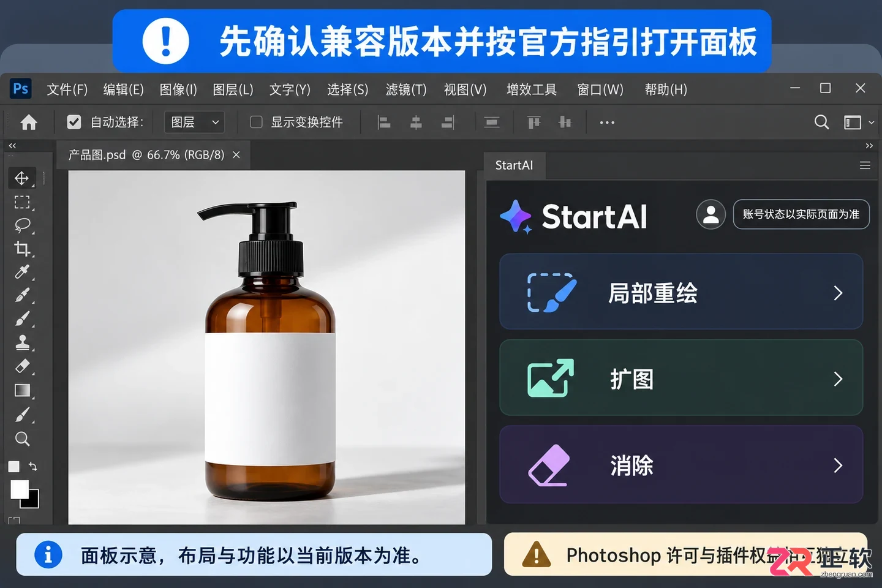
Task: Enable the 显示变换控件 checkbox
Action: coord(257,123)
